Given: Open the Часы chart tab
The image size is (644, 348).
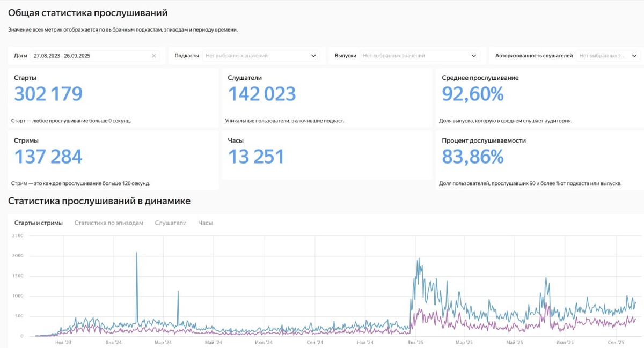Looking at the screenshot, I should 206,223.
